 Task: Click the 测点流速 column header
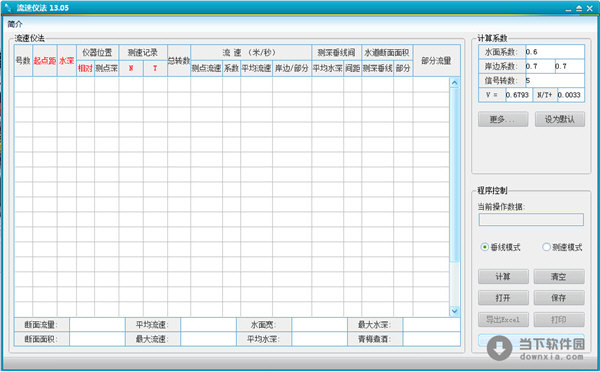tap(206, 68)
